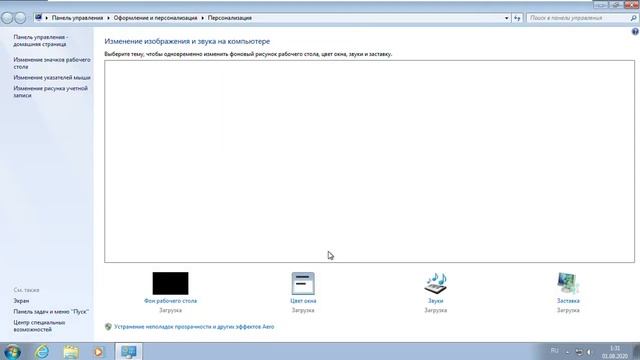
Task: Click the Цвет окна link
Action: click(303, 301)
